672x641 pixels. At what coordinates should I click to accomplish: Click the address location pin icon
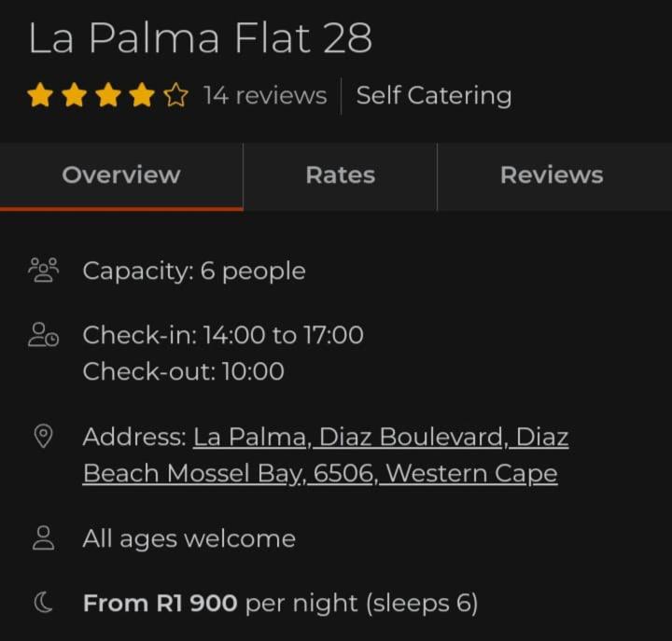[x=43, y=437]
